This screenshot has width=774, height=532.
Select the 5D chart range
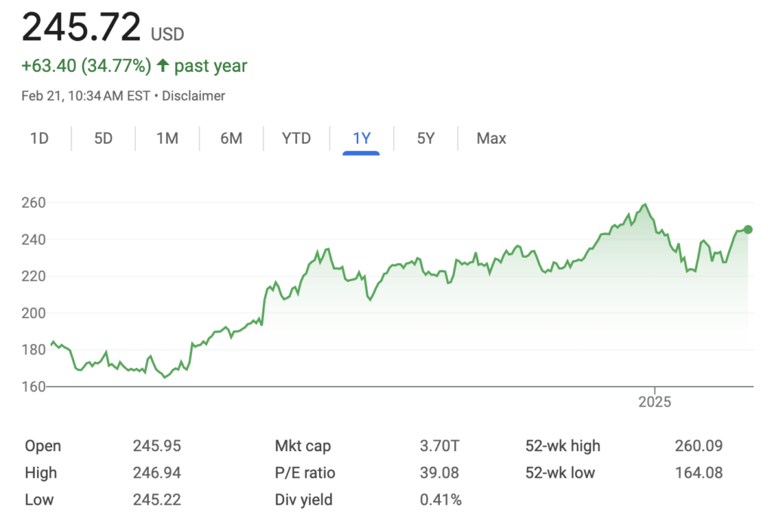pos(104,138)
